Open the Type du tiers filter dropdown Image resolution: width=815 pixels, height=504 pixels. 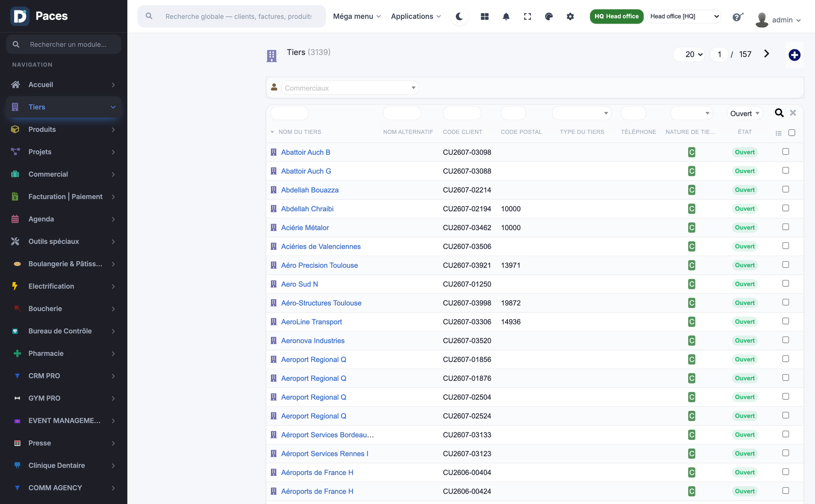(582, 113)
